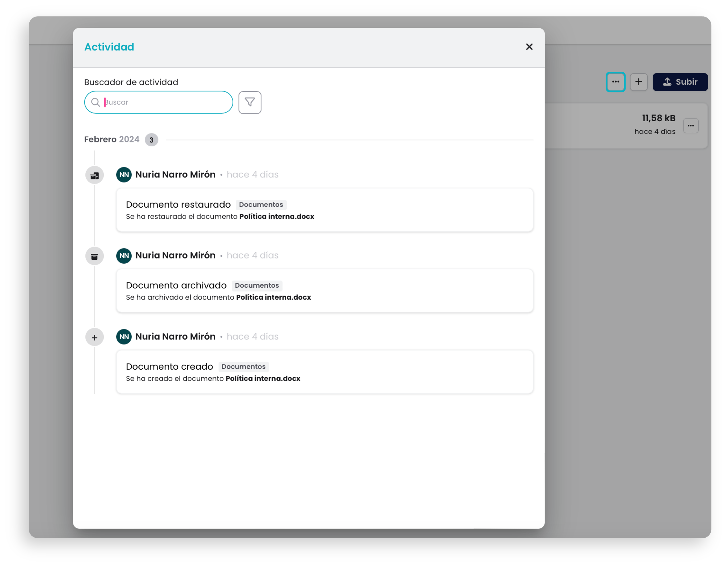728x567 pixels.
Task: Open Política interna.docx in created entry
Action: (x=263, y=378)
